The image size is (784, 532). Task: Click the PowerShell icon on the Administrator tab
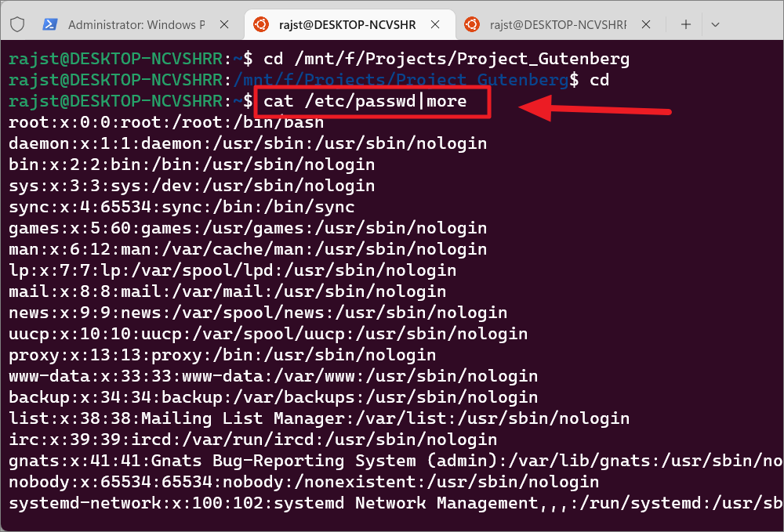[x=49, y=24]
